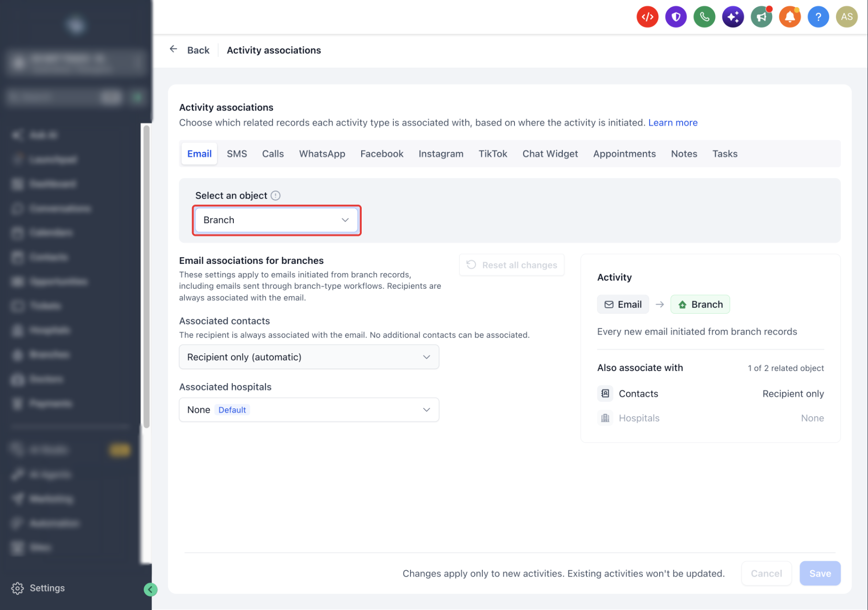Open the purple AI sparkle icon
The image size is (868, 610).
(733, 17)
